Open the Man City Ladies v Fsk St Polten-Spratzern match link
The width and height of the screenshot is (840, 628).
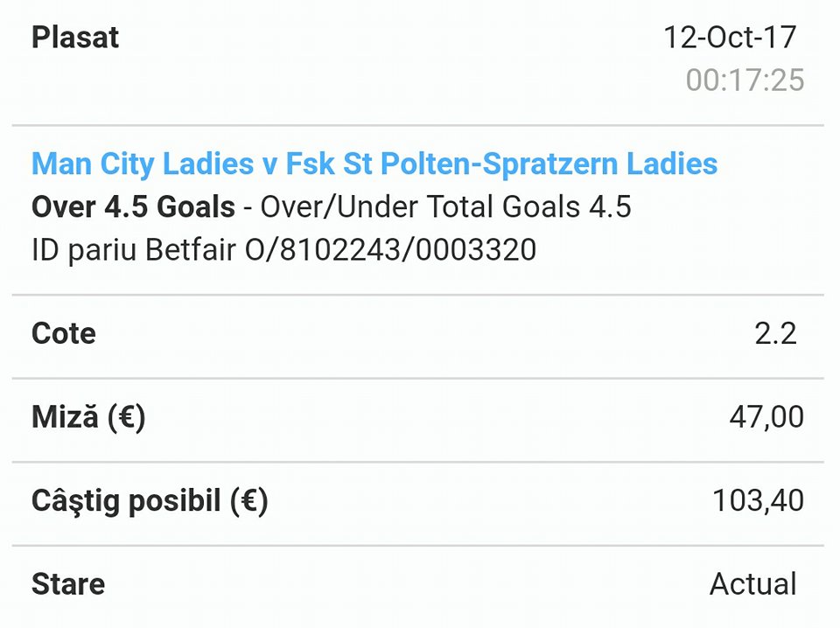coord(374,164)
